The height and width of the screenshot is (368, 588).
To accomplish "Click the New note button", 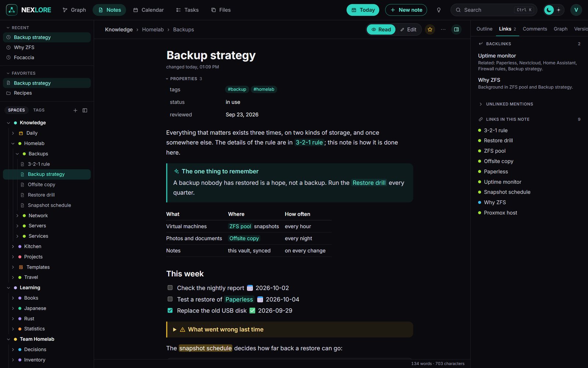I will pos(406,10).
